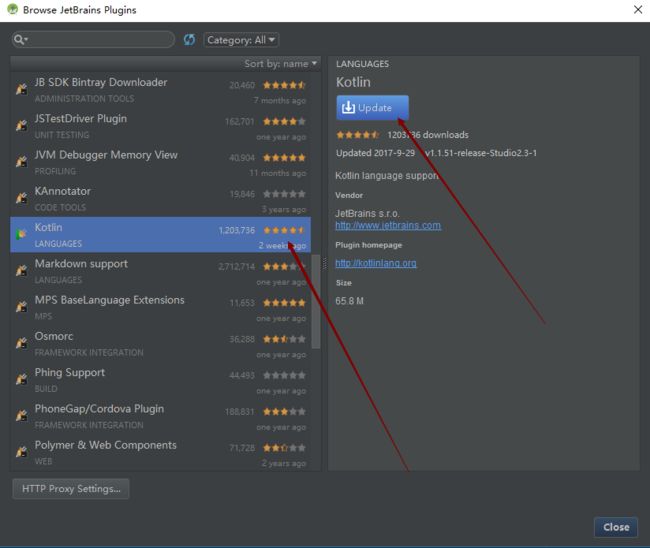The height and width of the screenshot is (548, 650).
Task: Click the Osmorc plugin icon
Action: [21, 343]
